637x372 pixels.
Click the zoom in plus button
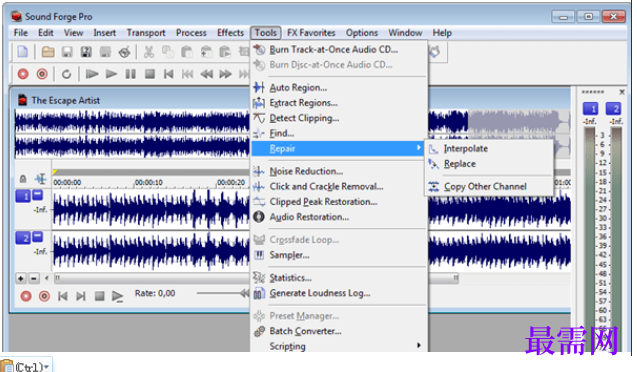coord(21,279)
